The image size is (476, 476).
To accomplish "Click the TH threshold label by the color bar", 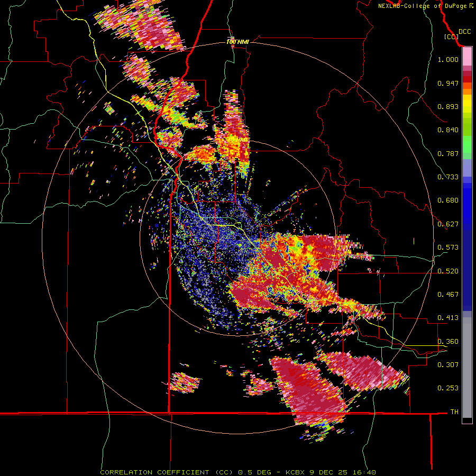I will pyautogui.click(x=454, y=412).
